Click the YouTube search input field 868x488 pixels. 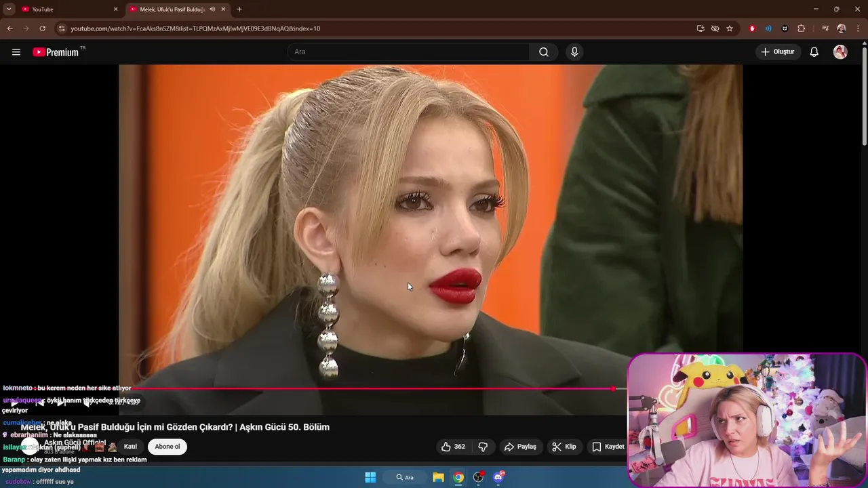pos(408,52)
